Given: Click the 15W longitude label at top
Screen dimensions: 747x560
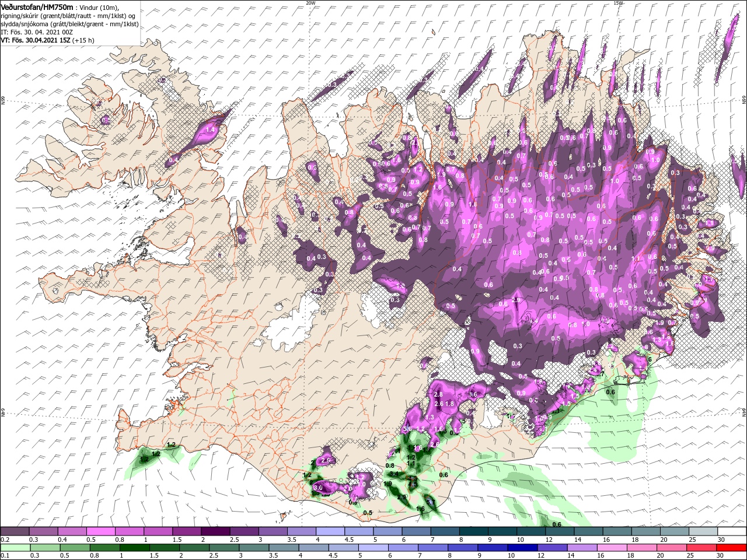Looking at the screenshot, I should [x=617, y=3].
